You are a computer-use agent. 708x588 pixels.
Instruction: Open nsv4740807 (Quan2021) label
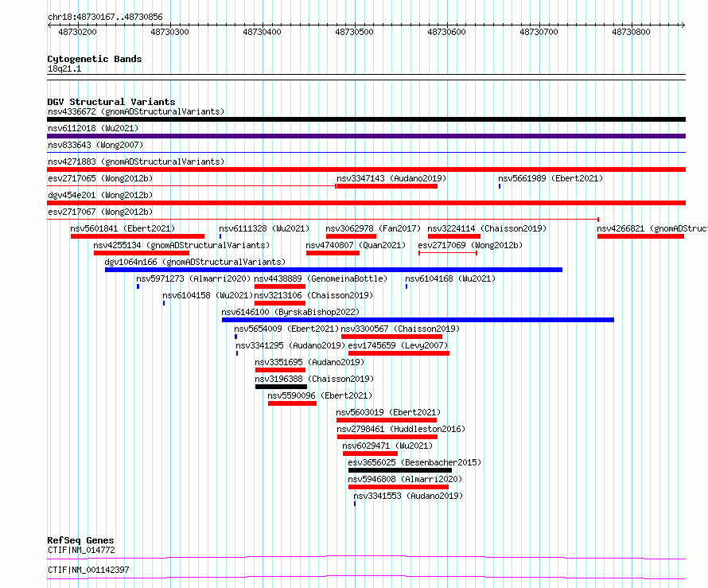pyautogui.click(x=356, y=245)
